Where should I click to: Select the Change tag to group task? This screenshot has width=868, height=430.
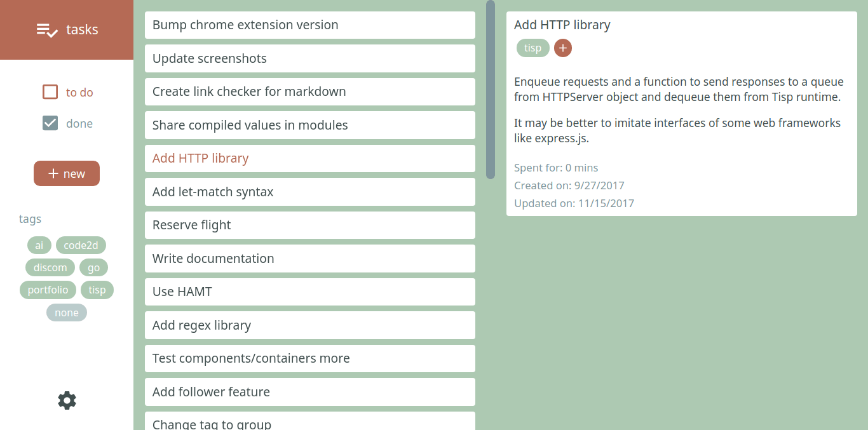(310, 421)
